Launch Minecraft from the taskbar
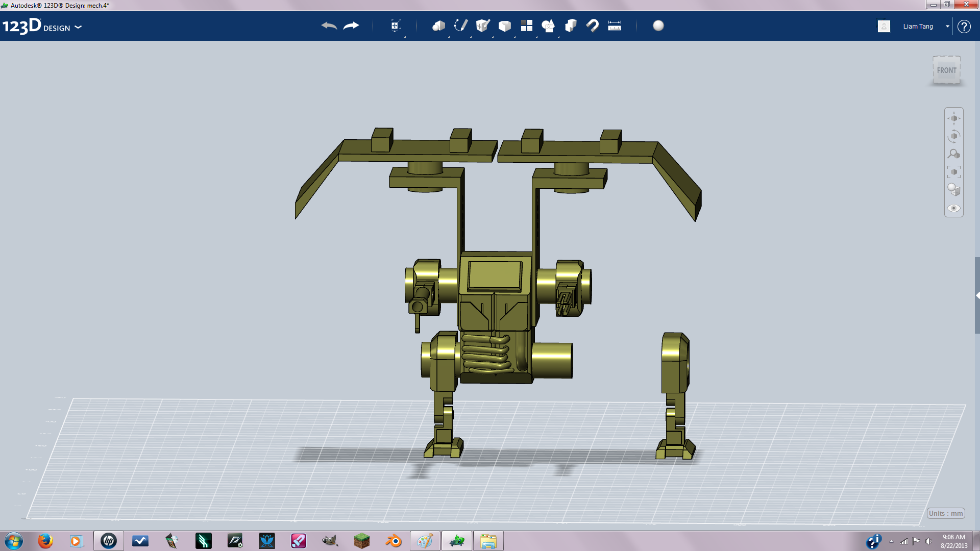 click(x=362, y=541)
